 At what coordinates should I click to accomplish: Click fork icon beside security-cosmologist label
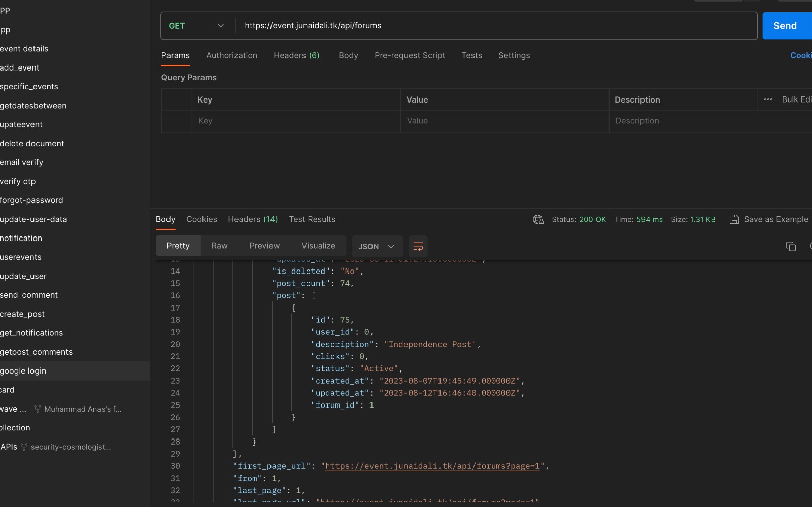24,447
